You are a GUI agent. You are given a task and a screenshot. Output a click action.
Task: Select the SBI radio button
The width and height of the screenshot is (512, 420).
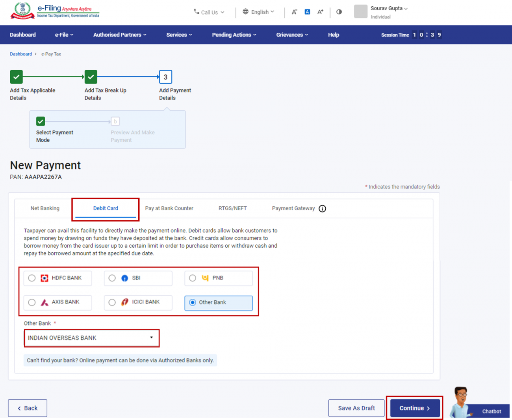(112, 278)
